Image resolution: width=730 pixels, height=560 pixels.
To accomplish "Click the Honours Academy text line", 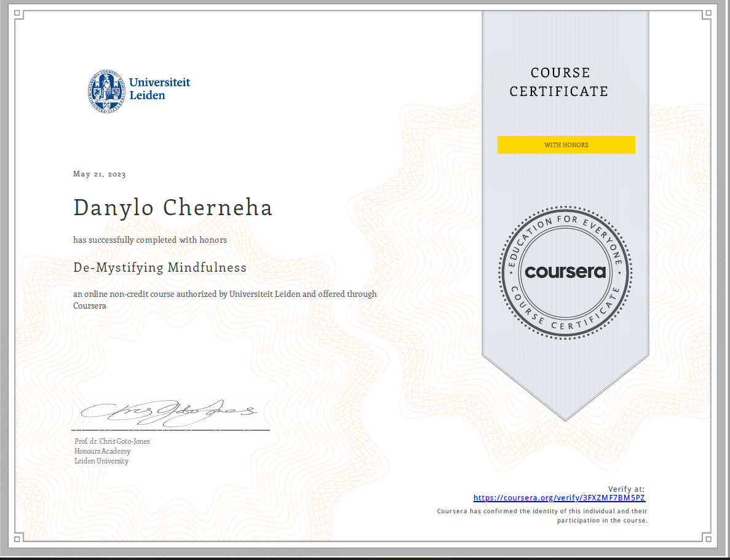I will point(103,451).
